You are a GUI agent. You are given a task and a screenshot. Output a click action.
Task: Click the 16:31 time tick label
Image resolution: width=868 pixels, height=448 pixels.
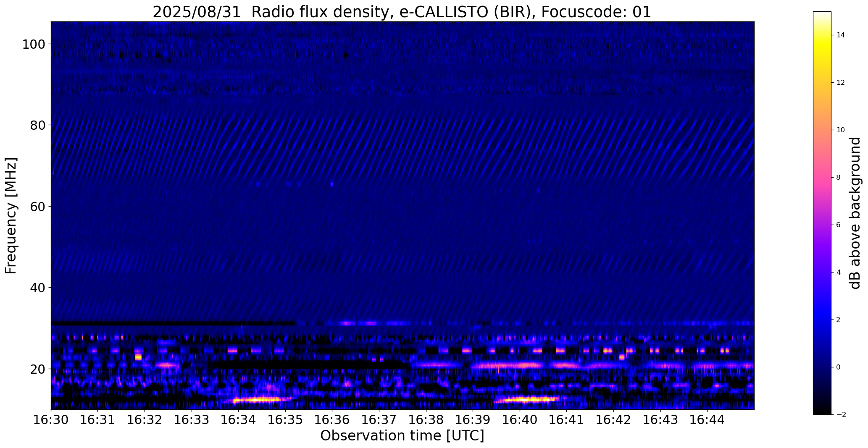pyautogui.click(x=98, y=419)
